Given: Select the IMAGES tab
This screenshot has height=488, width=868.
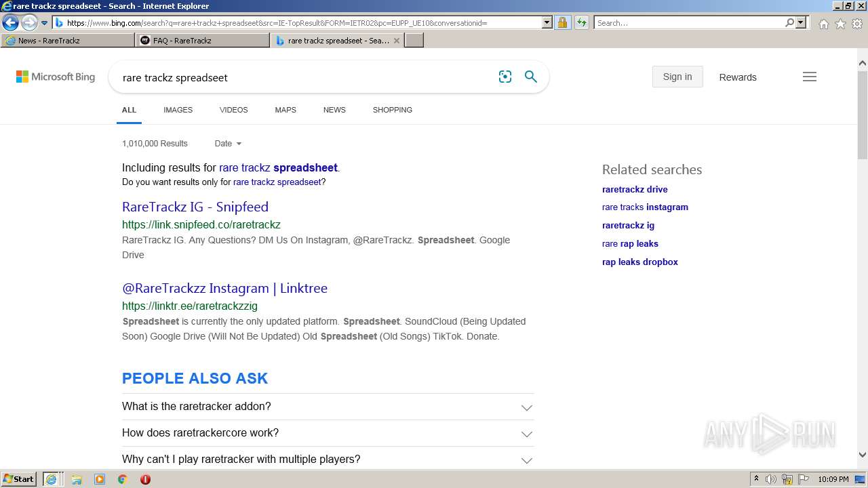Looking at the screenshot, I should coord(178,110).
